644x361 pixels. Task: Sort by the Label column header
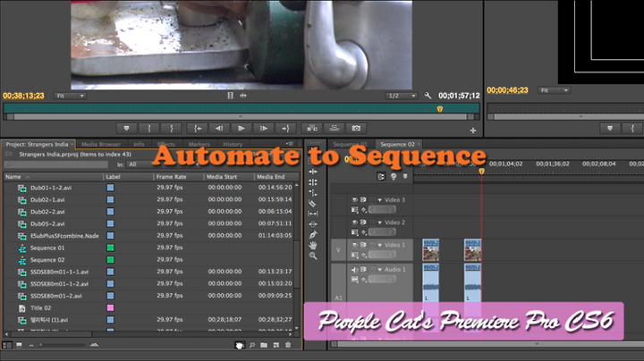click(x=128, y=177)
